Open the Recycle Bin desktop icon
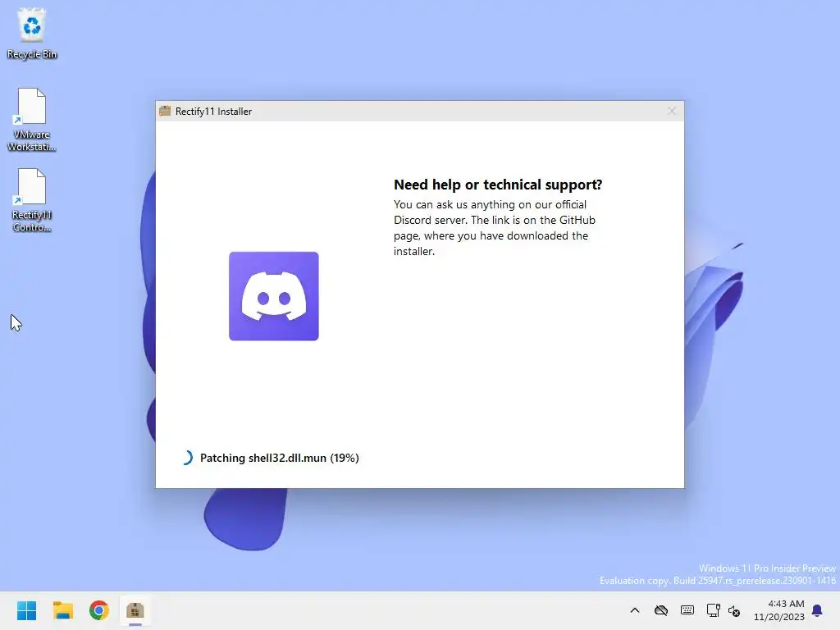The image size is (840, 630). [x=32, y=33]
